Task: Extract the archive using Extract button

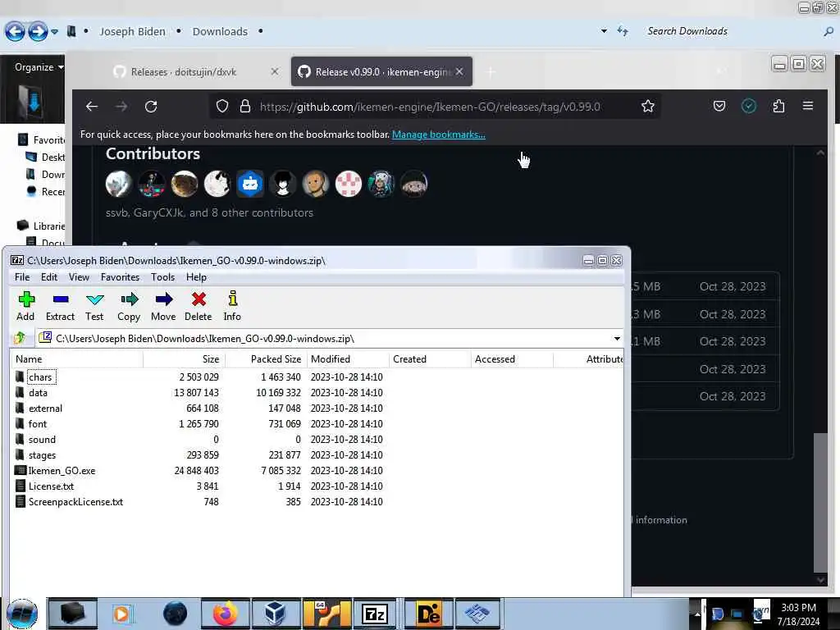Action: pyautogui.click(x=60, y=306)
